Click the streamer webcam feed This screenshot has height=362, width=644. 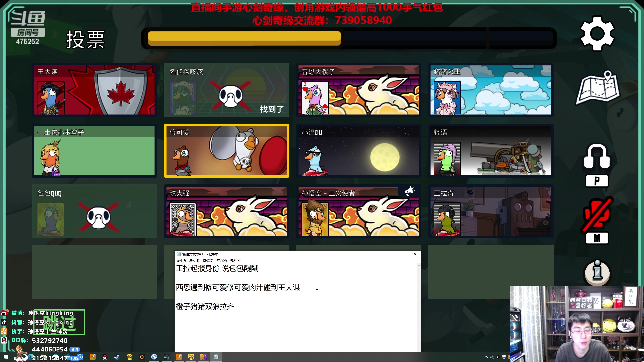point(577,324)
